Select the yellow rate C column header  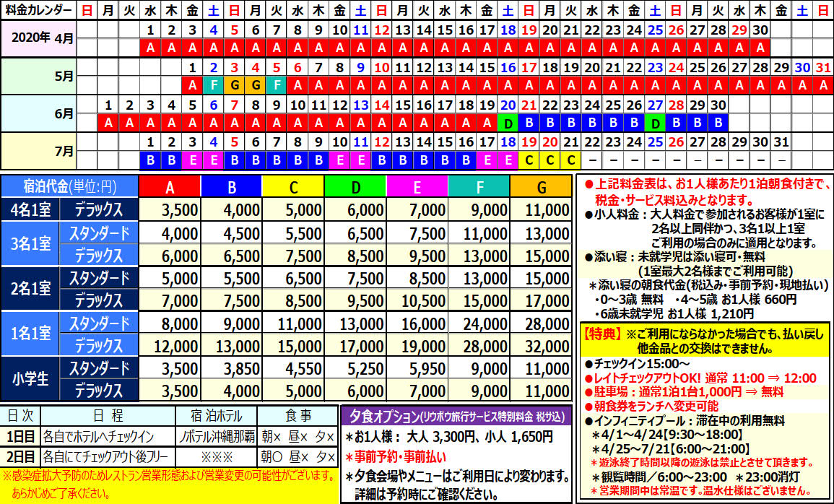coord(293,188)
